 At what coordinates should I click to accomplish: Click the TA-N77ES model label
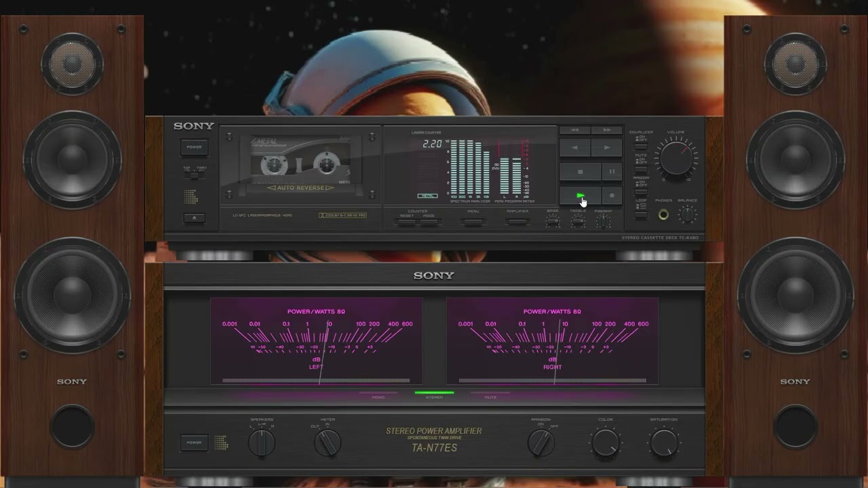point(434,448)
